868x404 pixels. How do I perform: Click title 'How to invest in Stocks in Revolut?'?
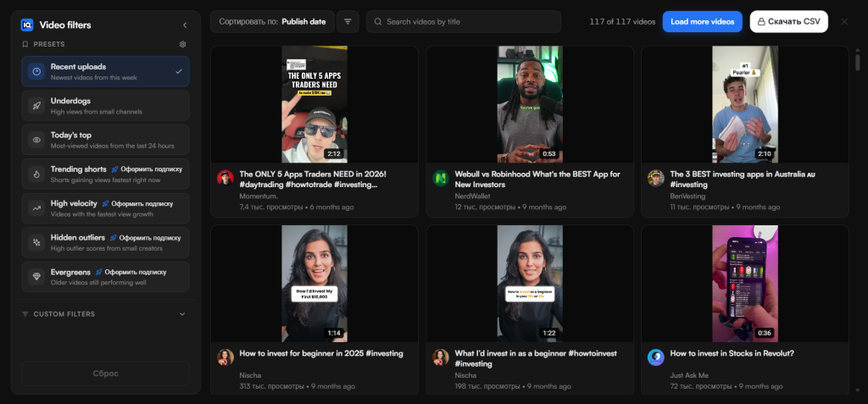(x=732, y=353)
